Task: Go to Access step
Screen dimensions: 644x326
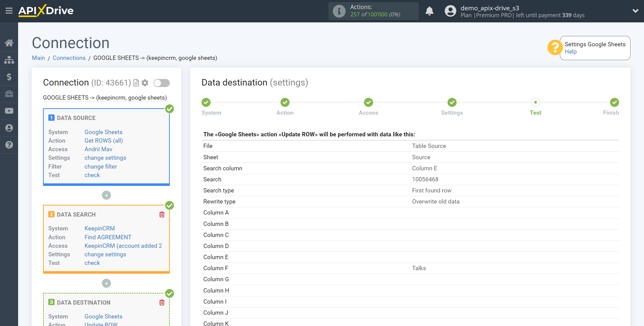Action: [x=369, y=102]
